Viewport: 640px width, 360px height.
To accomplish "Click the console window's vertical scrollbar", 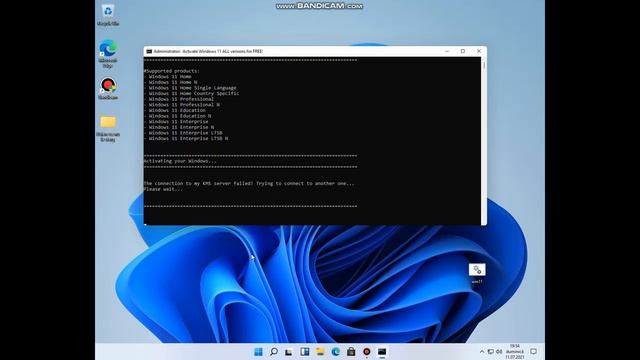I will pos(484,141).
